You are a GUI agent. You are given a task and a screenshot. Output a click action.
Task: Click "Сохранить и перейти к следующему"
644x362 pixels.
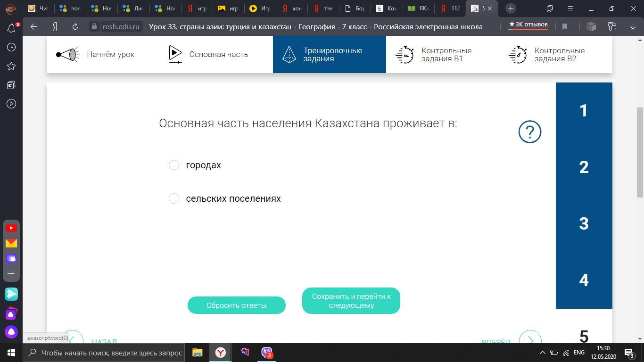[x=351, y=301]
